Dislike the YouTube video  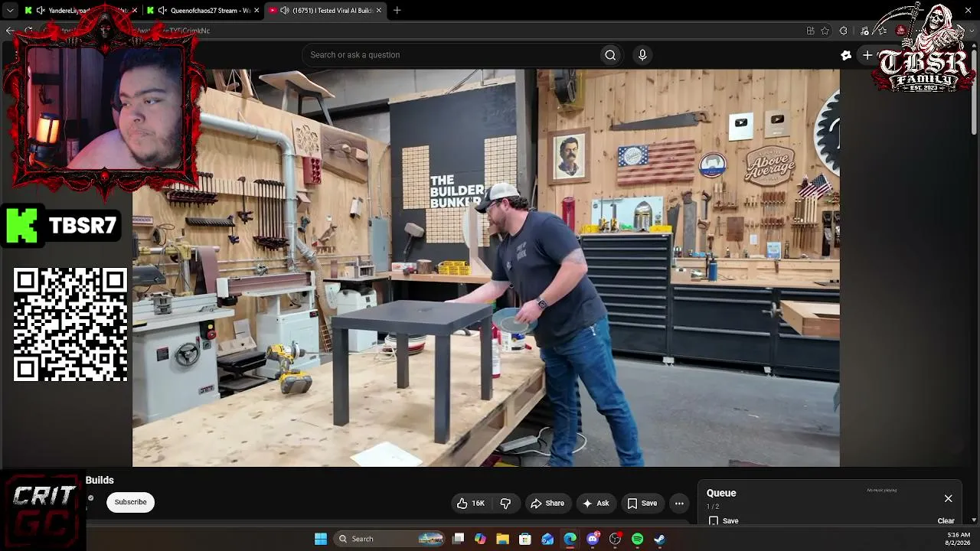(505, 503)
